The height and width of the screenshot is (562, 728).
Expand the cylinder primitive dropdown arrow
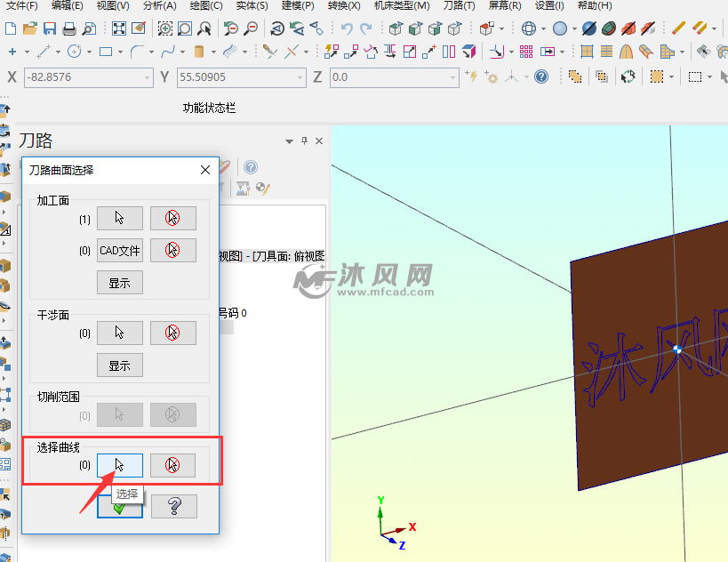coord(213,52)
